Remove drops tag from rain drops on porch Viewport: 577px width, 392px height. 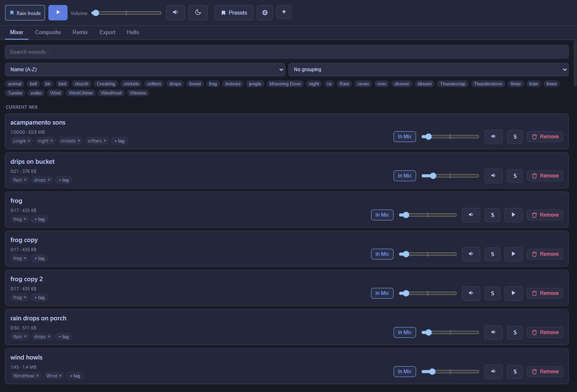tap(49, 337)
